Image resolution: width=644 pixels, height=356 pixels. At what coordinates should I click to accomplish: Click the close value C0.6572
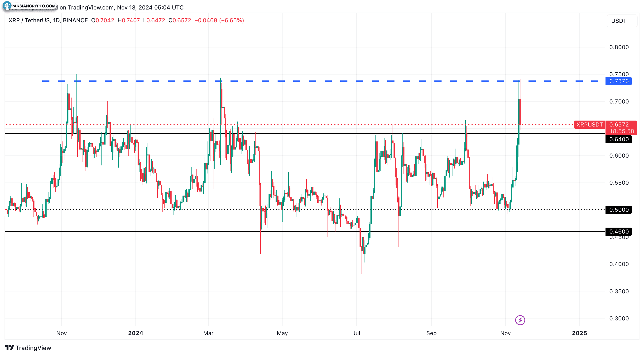tap(180, 20)
